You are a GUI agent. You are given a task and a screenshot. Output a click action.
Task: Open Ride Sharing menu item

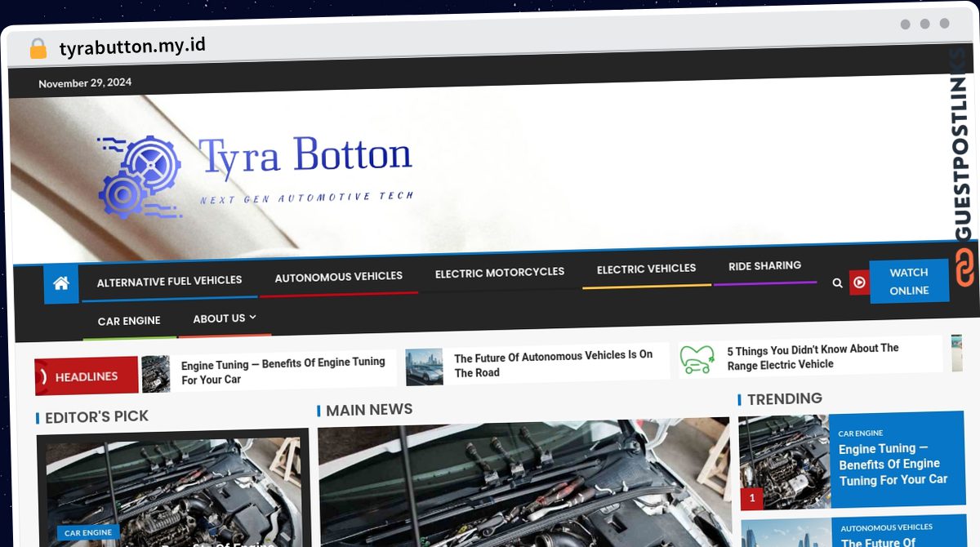pyautogui.click(x=764, y=266)
